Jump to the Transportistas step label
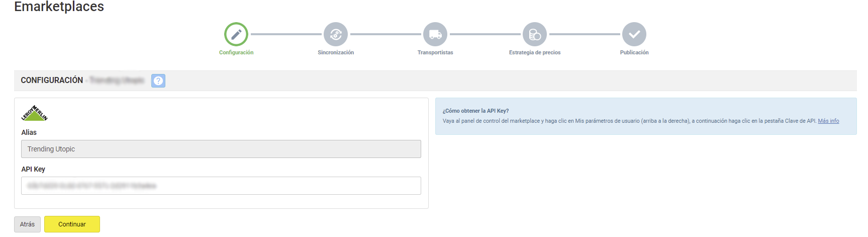 [435, 52]
